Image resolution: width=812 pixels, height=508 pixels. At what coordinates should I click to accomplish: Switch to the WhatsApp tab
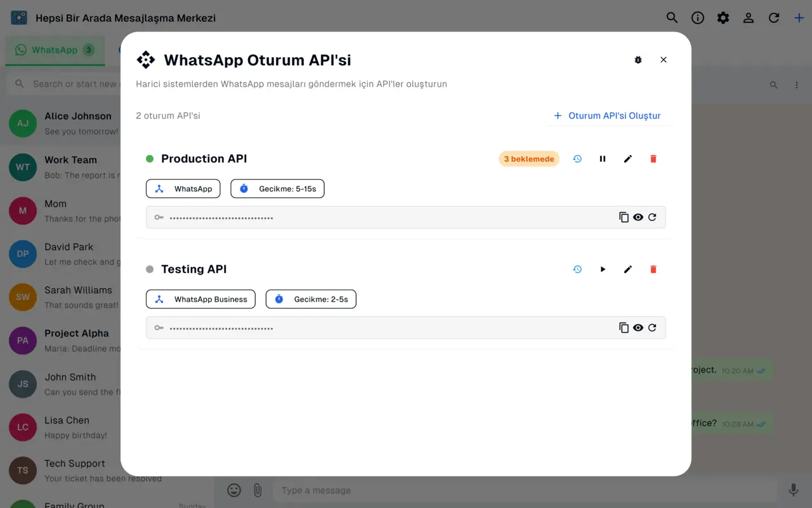click(55, 50)
